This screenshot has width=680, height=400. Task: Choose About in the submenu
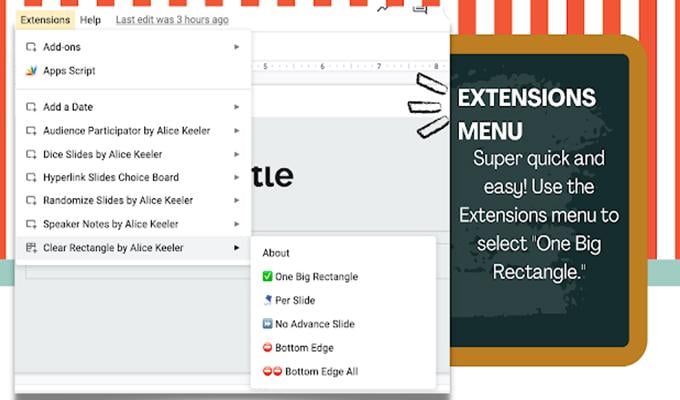[x=343, y=253]
